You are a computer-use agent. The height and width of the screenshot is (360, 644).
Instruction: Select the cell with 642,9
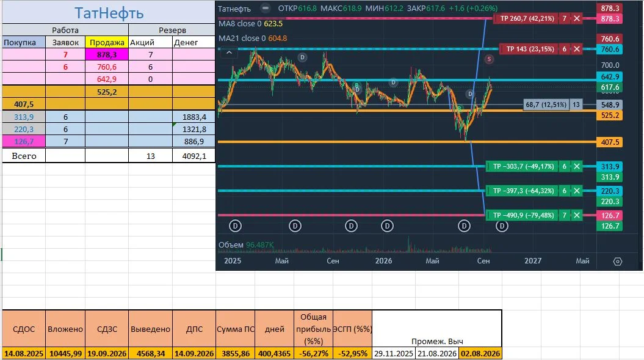pyautogui.click(x=107, y=79)
